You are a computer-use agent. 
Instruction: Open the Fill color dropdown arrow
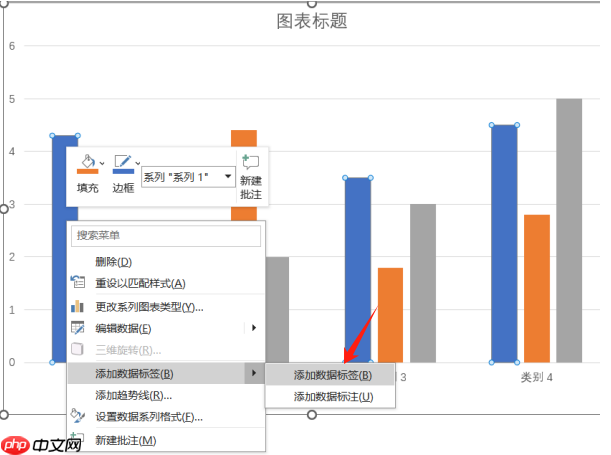tap(102, 163)
